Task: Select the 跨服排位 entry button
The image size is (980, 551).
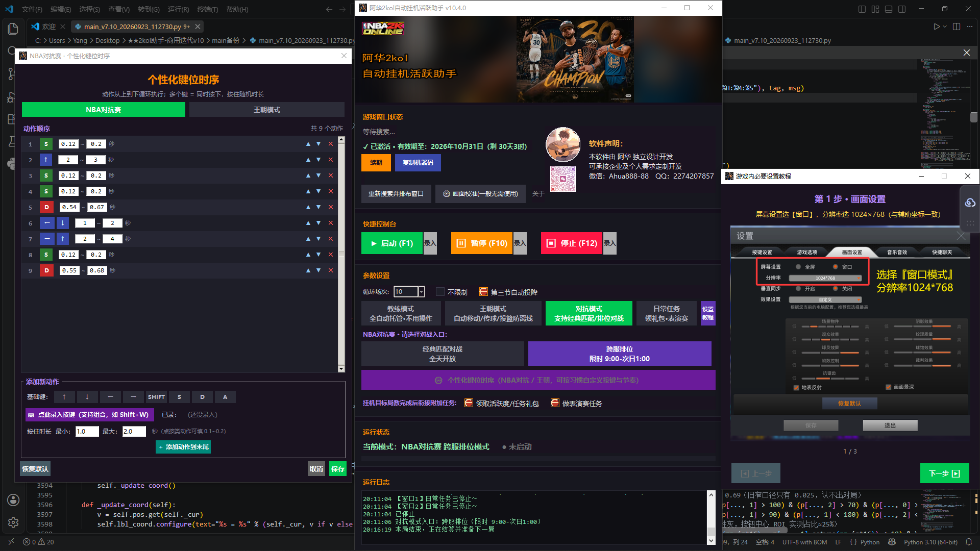Action: [x=620, y=354]
